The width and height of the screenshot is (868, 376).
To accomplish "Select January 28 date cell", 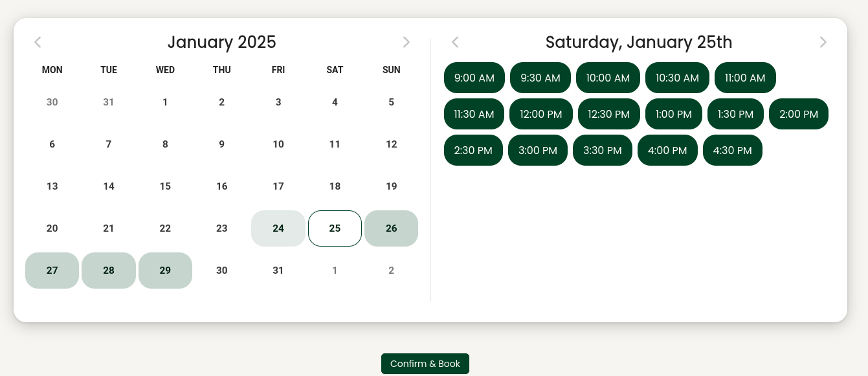I will point(109,271).
